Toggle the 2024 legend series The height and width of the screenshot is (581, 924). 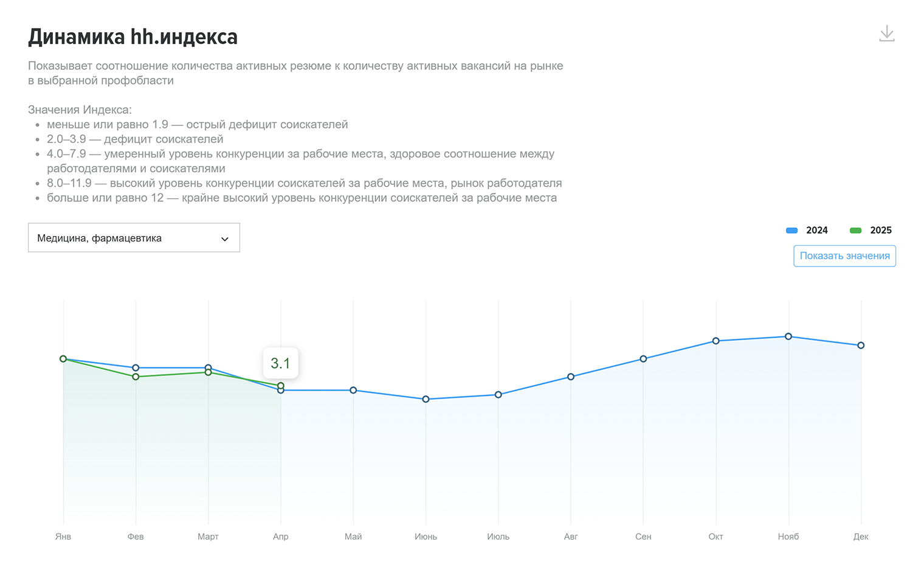(x=807, y=231)
